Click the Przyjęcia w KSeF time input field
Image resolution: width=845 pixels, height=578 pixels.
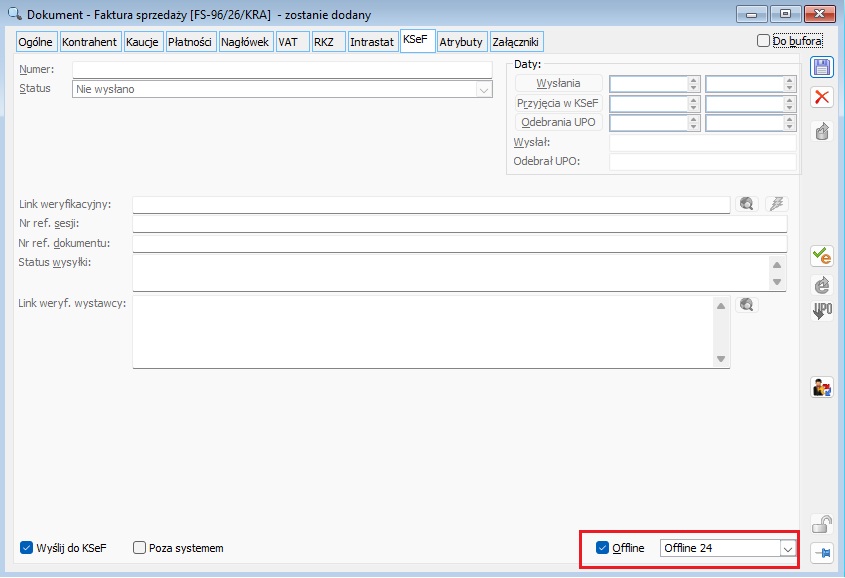click(745, 103)
